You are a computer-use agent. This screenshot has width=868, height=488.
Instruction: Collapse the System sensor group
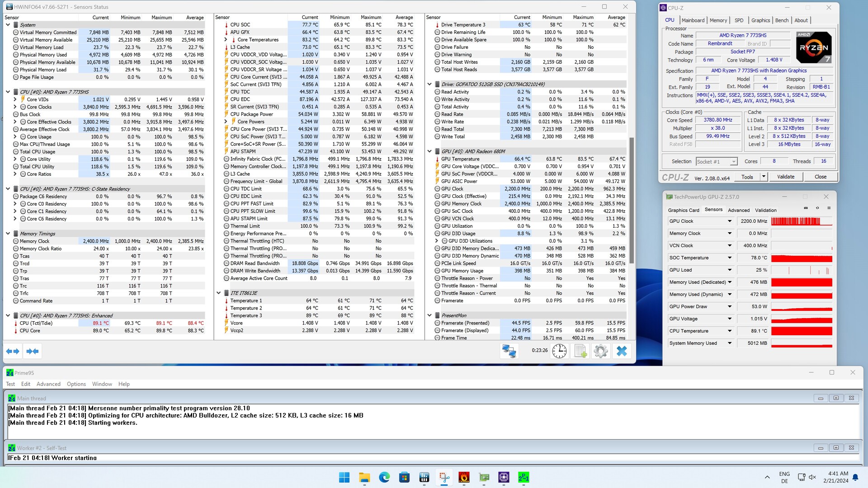pyautogui.click(x=8, y=25)
